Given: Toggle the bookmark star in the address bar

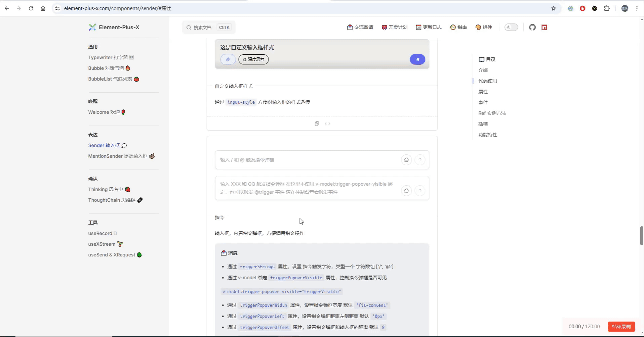Looking at the screenshot, I should point(554,8).
